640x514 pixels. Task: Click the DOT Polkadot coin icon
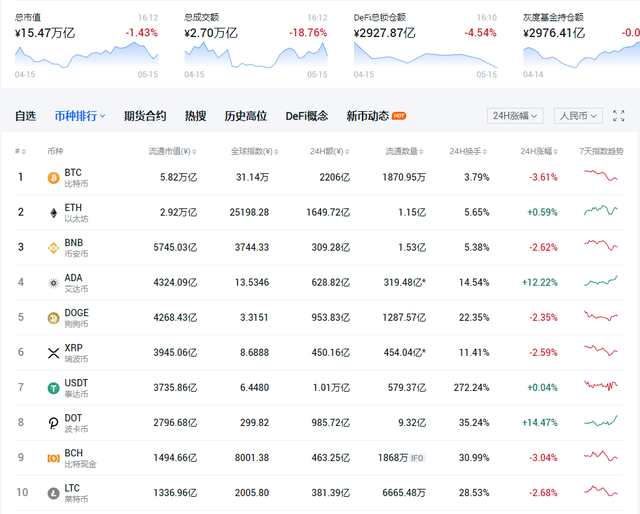click(x=53, y=423)
